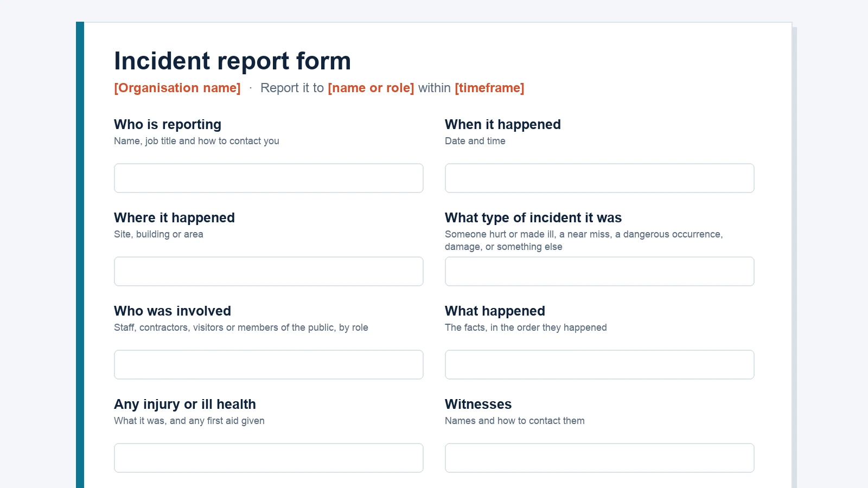Click the Who is reporting heading
The height and width of the screenshot is (488, 868).
(x=168, y=125)
